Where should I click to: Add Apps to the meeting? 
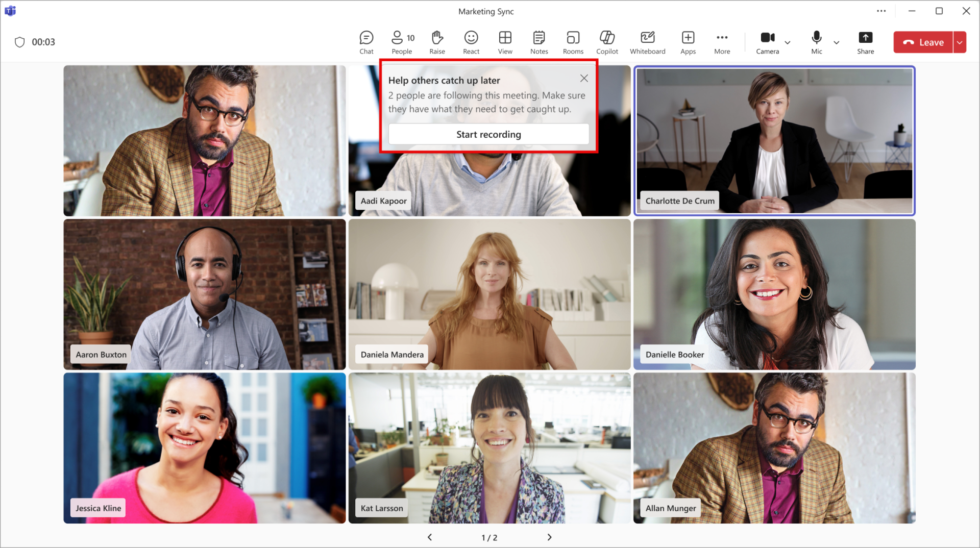pos(688,42)
